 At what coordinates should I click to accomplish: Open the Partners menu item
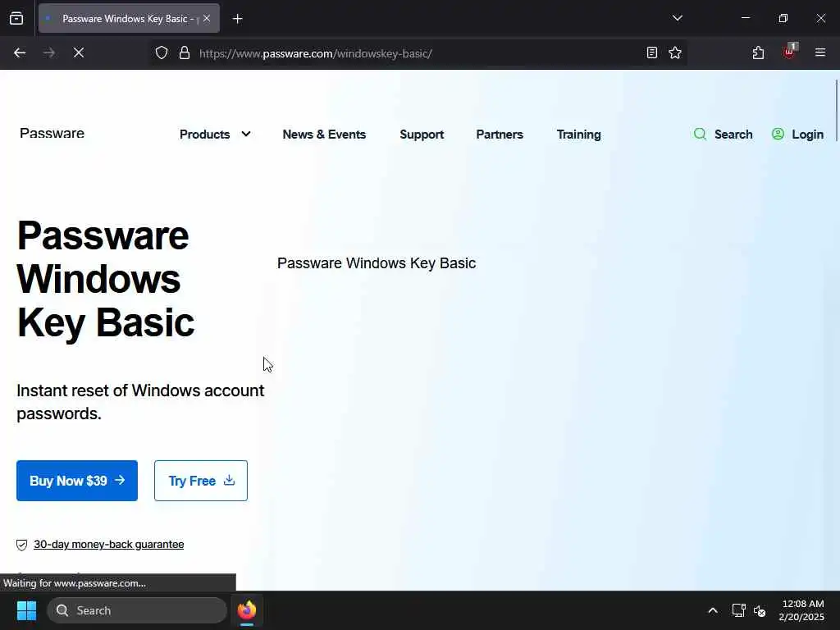pos(500,135)
